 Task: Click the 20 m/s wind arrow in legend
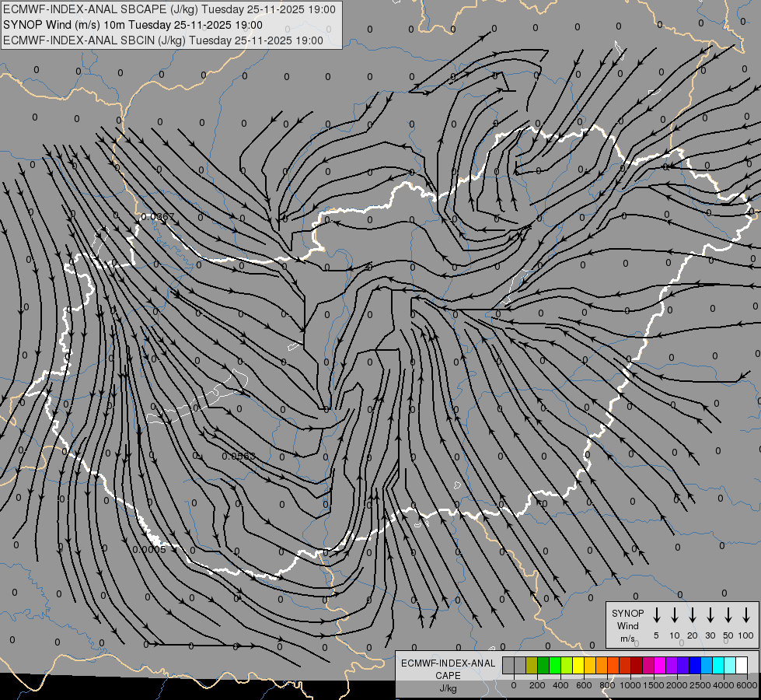click(x=693, y=615)
